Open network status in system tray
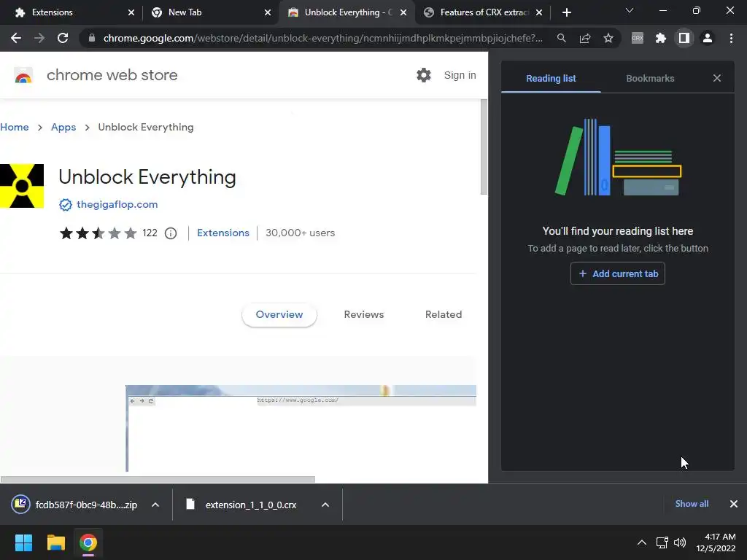Viewport: 747px width, 560px height. (662, 542)
